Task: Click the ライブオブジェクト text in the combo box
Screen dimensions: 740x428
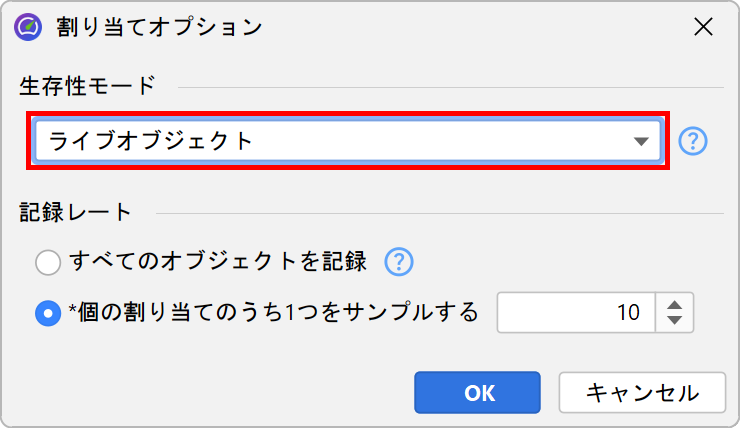Action: click(x=150, y=142)
